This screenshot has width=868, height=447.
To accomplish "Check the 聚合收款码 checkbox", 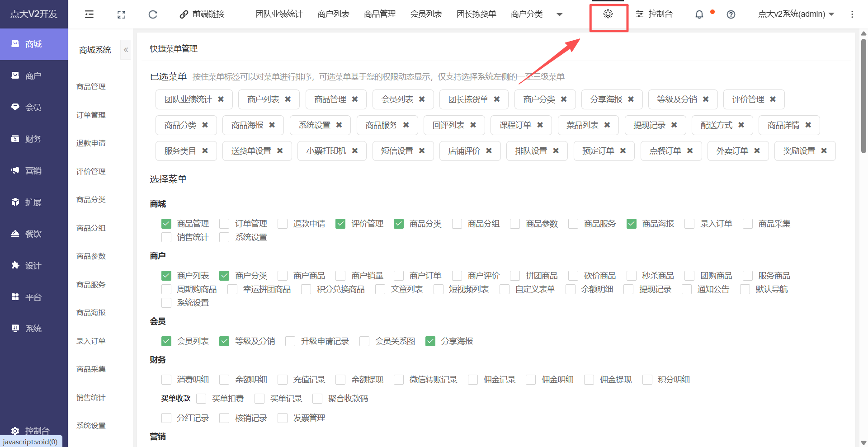I will point(317,399).
